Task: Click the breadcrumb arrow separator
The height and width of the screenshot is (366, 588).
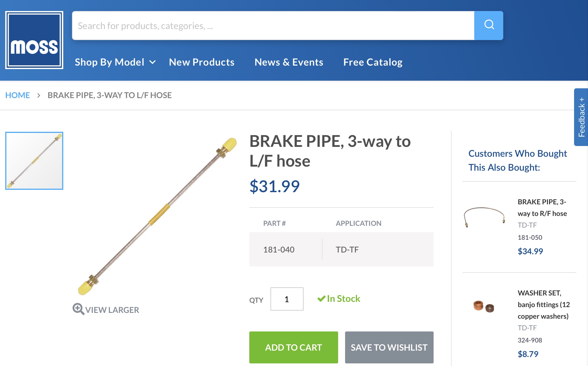Action: [x=39, y=95]
